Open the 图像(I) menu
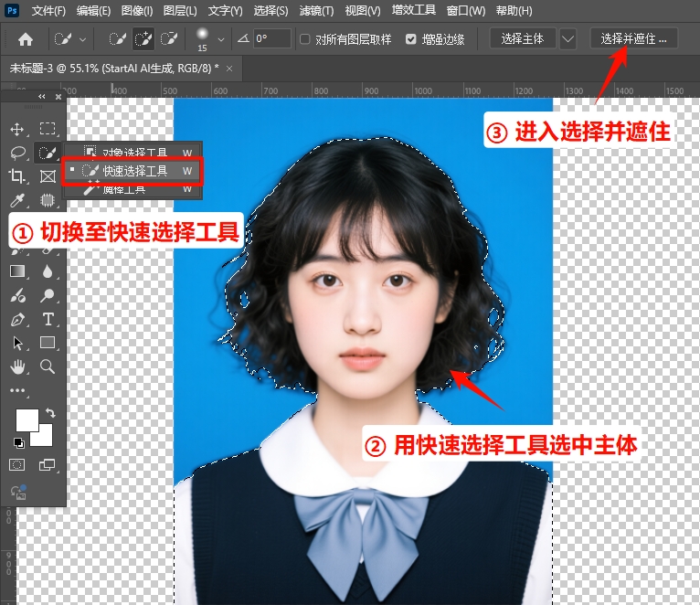The height and width of the screenshot is (605, 700). click(136, 10)
